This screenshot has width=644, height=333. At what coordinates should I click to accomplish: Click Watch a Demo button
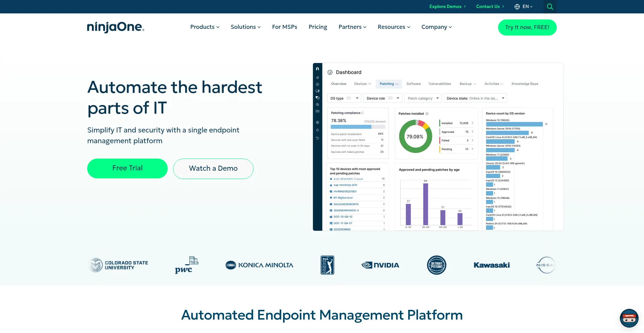tap(213, 169)
